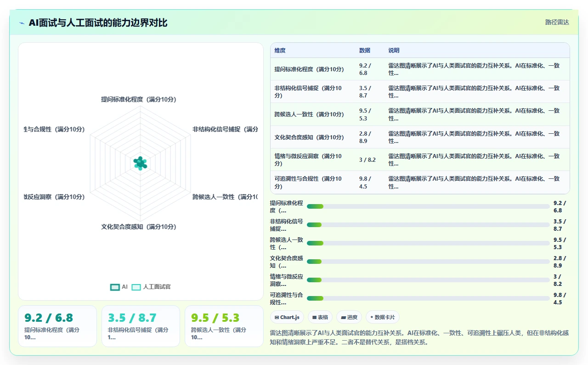Click table value 9.8 / 4.5
This screenshot has height=365, width=588.
pyautogui.click(x=365, y=182)
